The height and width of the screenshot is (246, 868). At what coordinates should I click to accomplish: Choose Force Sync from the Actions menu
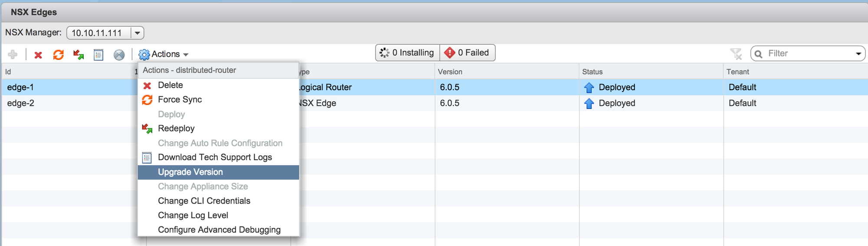[x=218, y=100]
